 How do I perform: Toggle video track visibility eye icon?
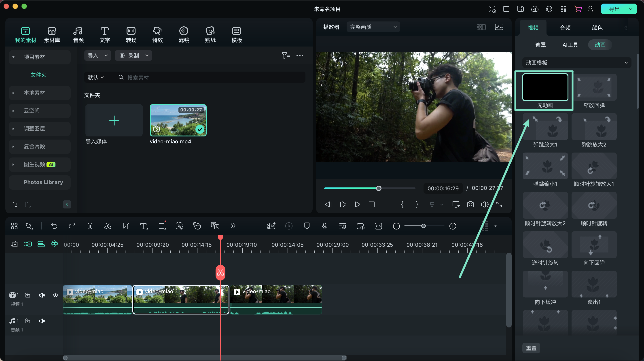coord(55,295)
